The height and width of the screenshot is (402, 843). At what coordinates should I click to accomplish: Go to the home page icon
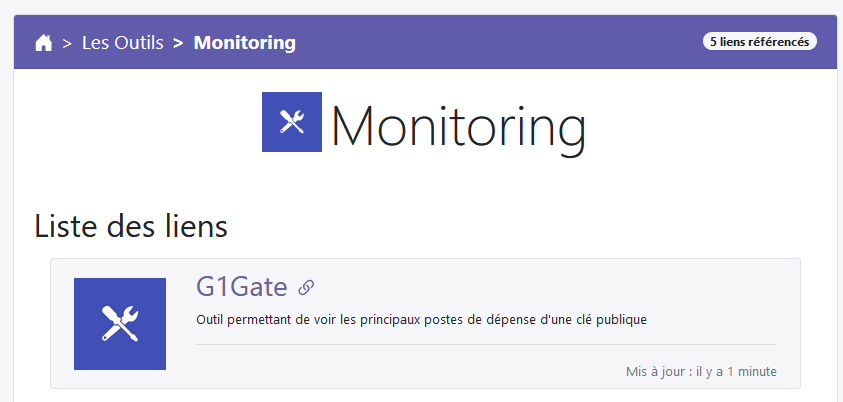(44, 42)
